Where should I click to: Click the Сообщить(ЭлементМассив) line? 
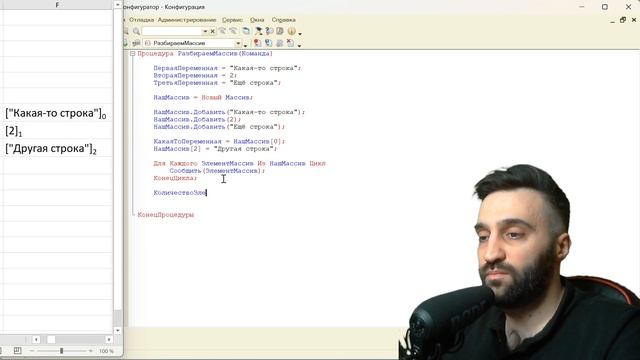tap(217, 171)
